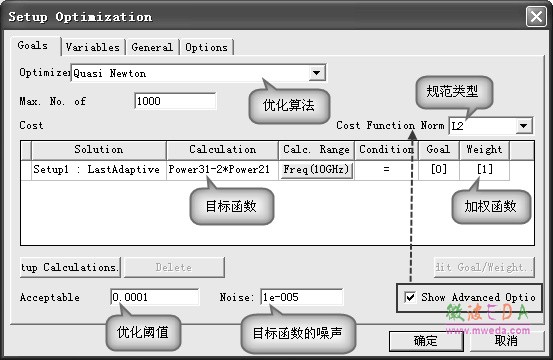Screen dimensions: 553x360
Task: Click the Delete button
Action: [x=174, y=268]
